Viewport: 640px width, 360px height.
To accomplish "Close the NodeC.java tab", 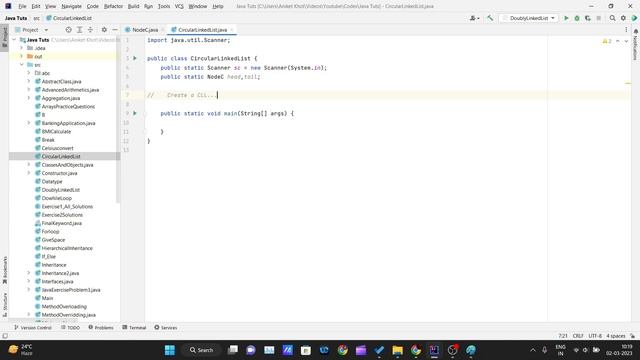I will (x=162, y=30).
